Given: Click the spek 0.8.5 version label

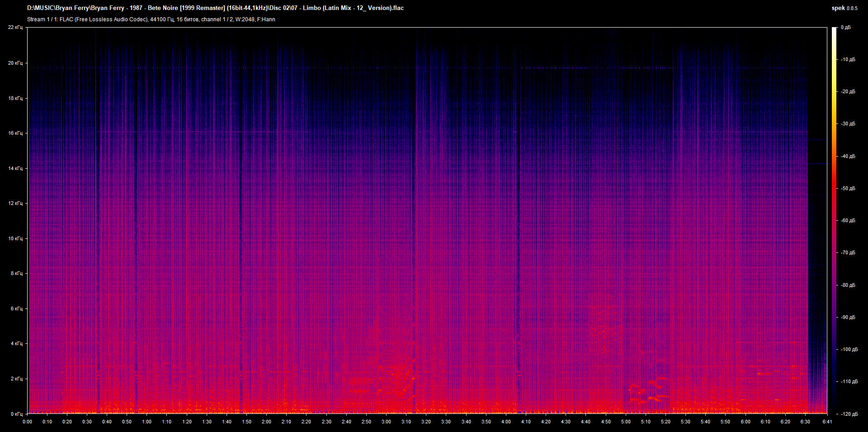Looking at the screenshot, I should click(844, 8).
